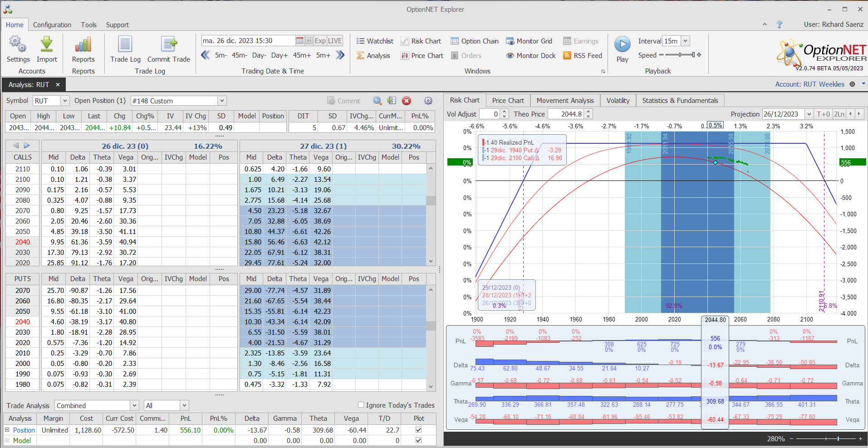Open the RSS Feed window
This screenshot has height=448, width=868.
click(583, 56)
